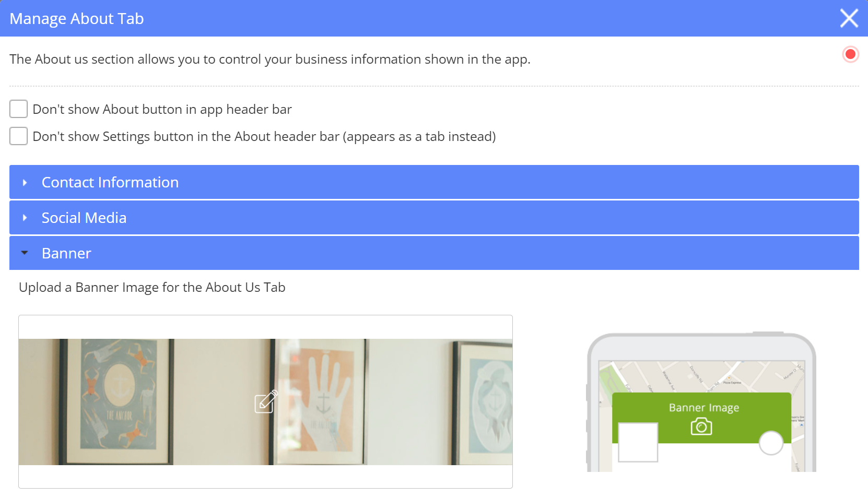This screenshot has width=868, height=497.
Task: Collapse the Banner section using its arrow
Action: pyautogui.click(x=25, y=253)
